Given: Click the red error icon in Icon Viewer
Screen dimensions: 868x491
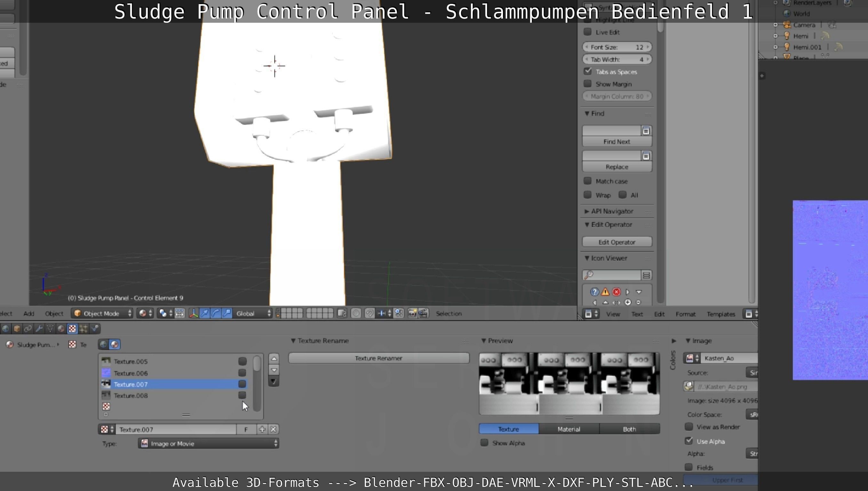Looking at the screenshot, I should (616, 292).
